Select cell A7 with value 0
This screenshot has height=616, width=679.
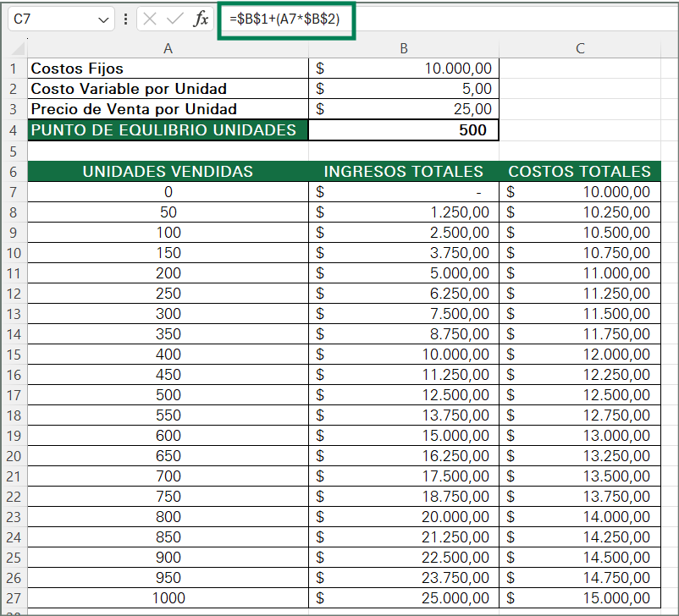tap(168, 192)
